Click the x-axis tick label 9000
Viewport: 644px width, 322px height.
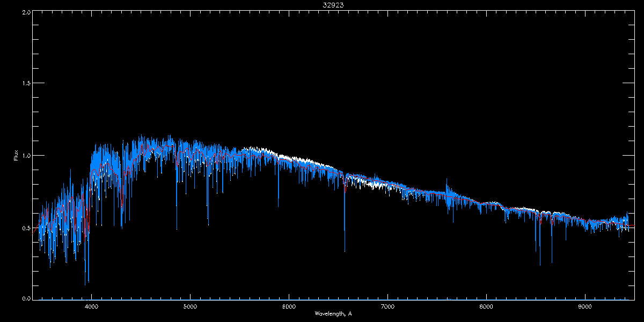coord(585,306)
